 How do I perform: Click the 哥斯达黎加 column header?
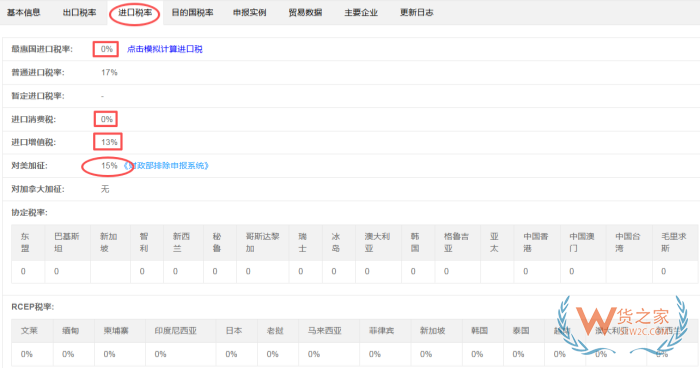pyautogui.click(x=262, y=242)
